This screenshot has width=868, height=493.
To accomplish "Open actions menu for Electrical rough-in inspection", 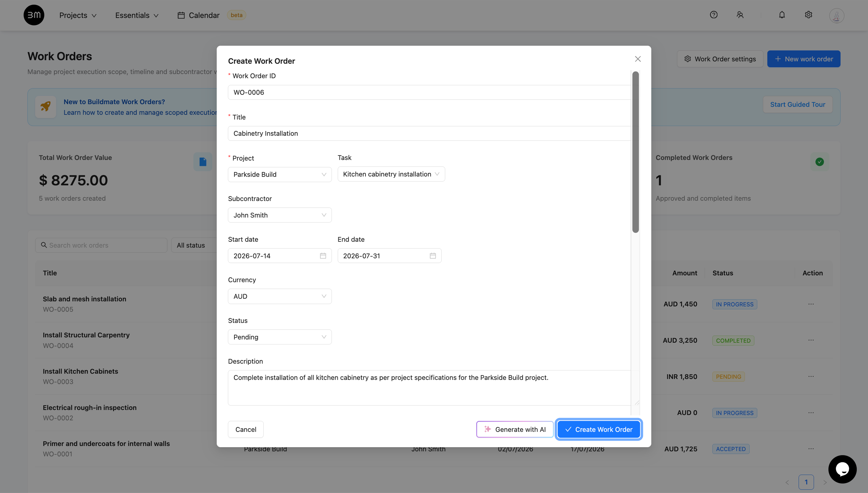I will pyautogui.click(x=811, y=412).
